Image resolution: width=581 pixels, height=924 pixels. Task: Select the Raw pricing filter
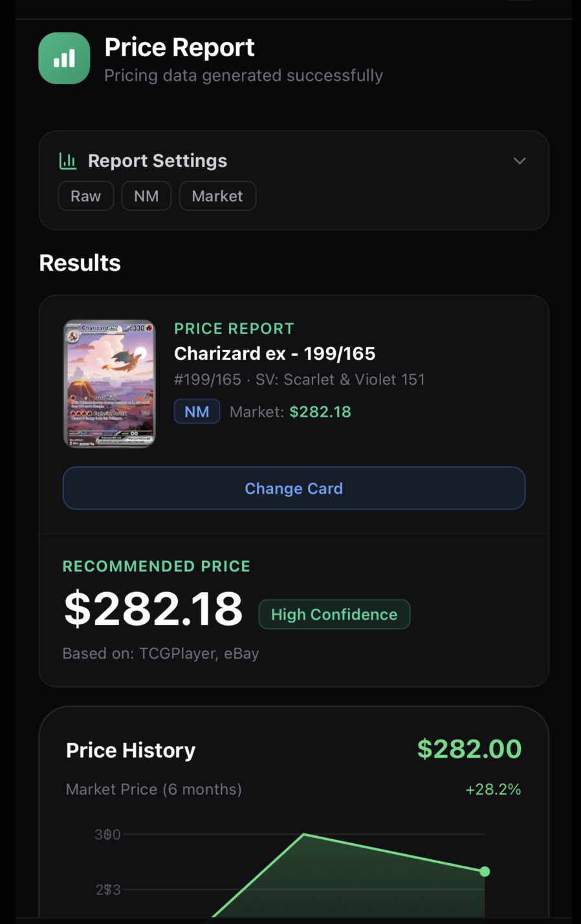tap(85, 195)
